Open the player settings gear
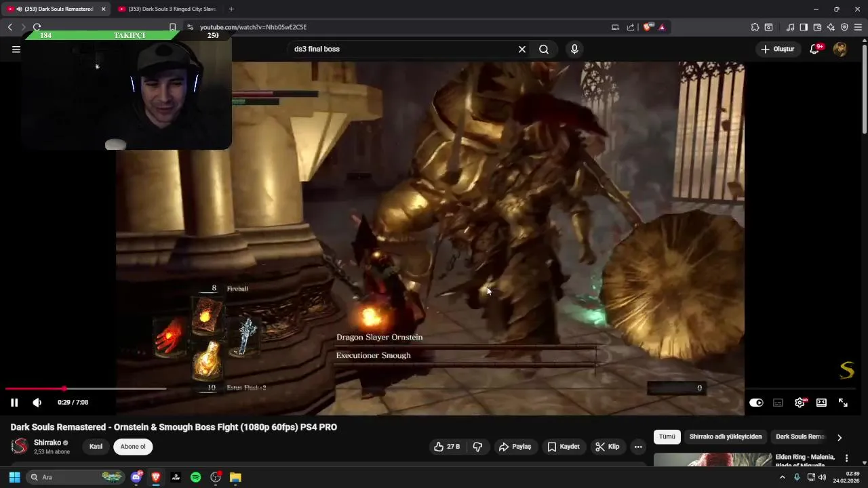 pos(800,403)
